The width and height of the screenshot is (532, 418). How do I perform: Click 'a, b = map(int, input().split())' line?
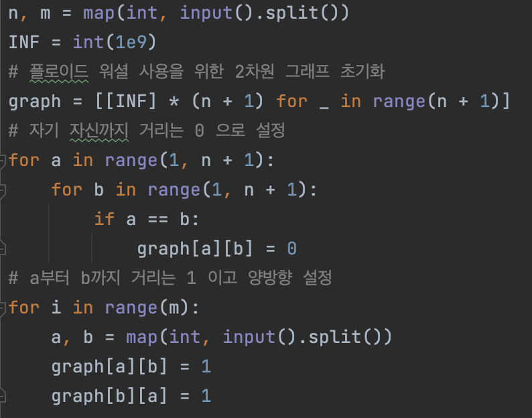click(222, 338)
